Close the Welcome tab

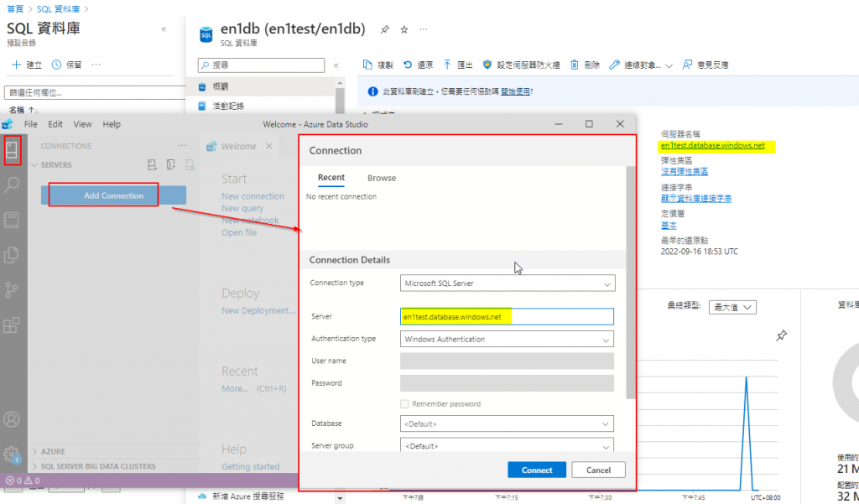(269, 146)
